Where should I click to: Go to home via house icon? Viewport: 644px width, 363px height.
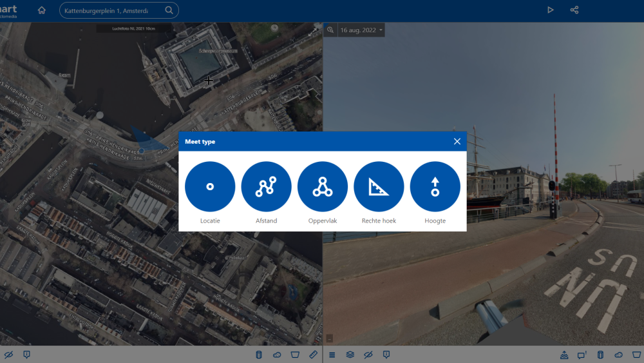point(42,10)
